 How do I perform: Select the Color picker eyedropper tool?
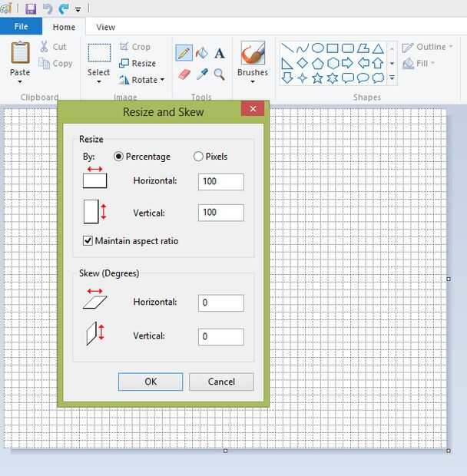click(x=202, y=74)
